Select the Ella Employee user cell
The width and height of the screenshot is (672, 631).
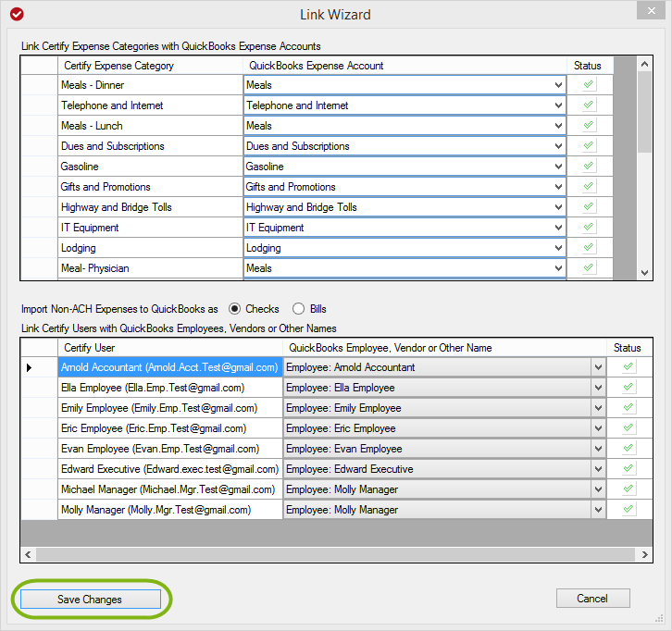pos(170,388)
